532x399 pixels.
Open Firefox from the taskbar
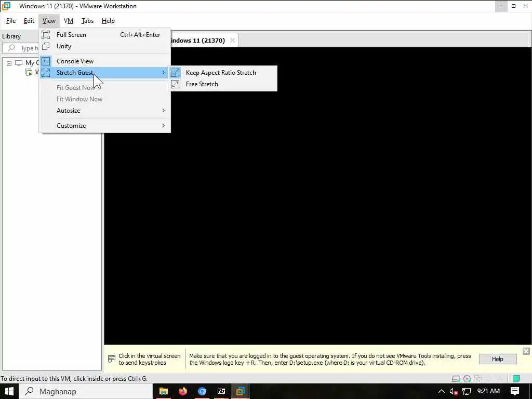coord(183,392)
